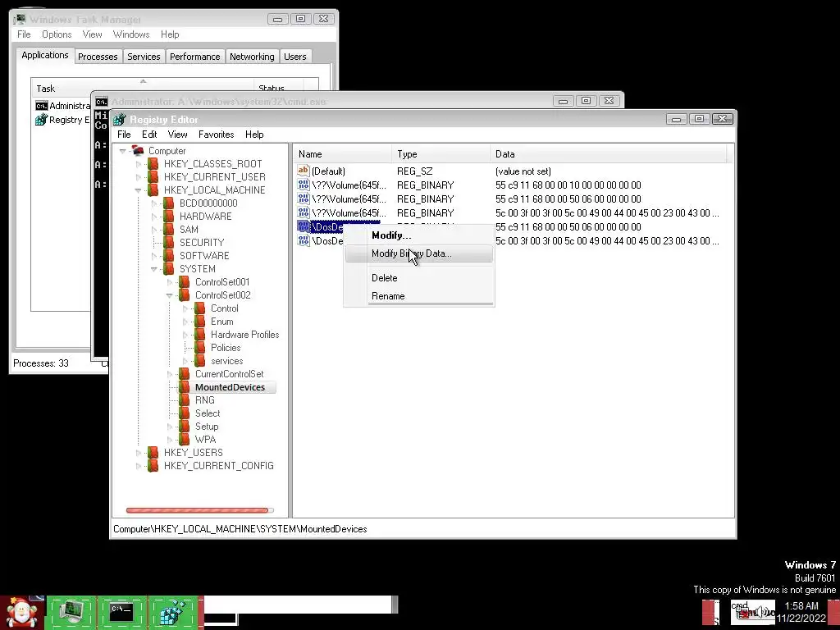The width and height of the screenshot is (840, 630).
Task: Click the HKEY_CURRENT_USER folder icon
Action: click(x=153, y=177)
